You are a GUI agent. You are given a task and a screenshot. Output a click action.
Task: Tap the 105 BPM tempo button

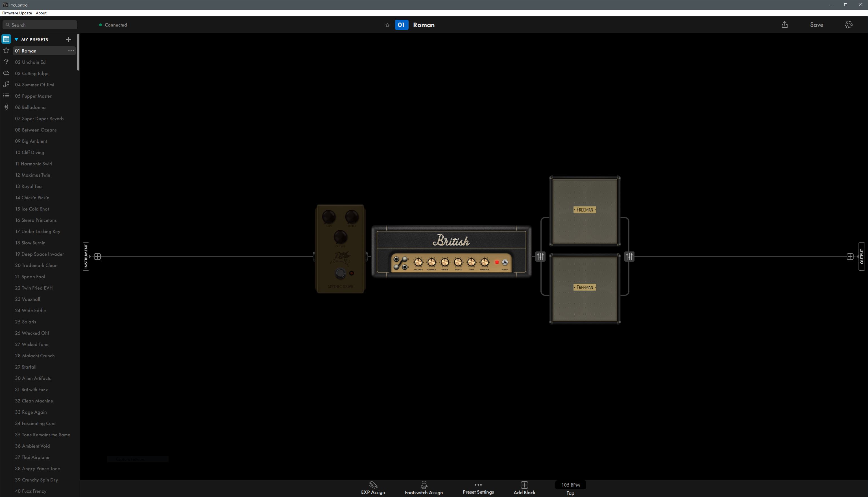tap(570, 485)
